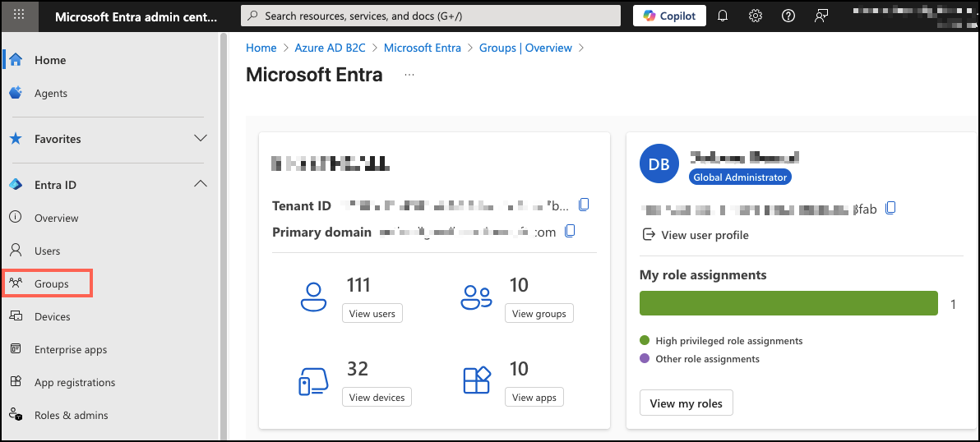Go to Roles & admins
Viewport: 980px width, 442px height.
[x=71, y=415]
